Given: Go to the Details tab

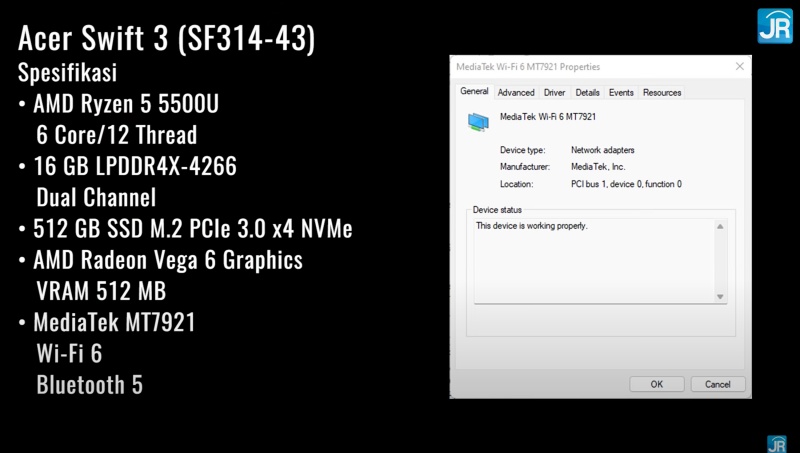Looking at the screenshot, I should tap(587, 93).
